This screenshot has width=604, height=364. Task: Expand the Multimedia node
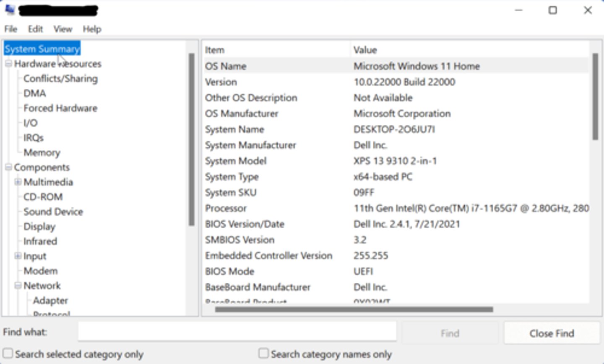point(18,182)
